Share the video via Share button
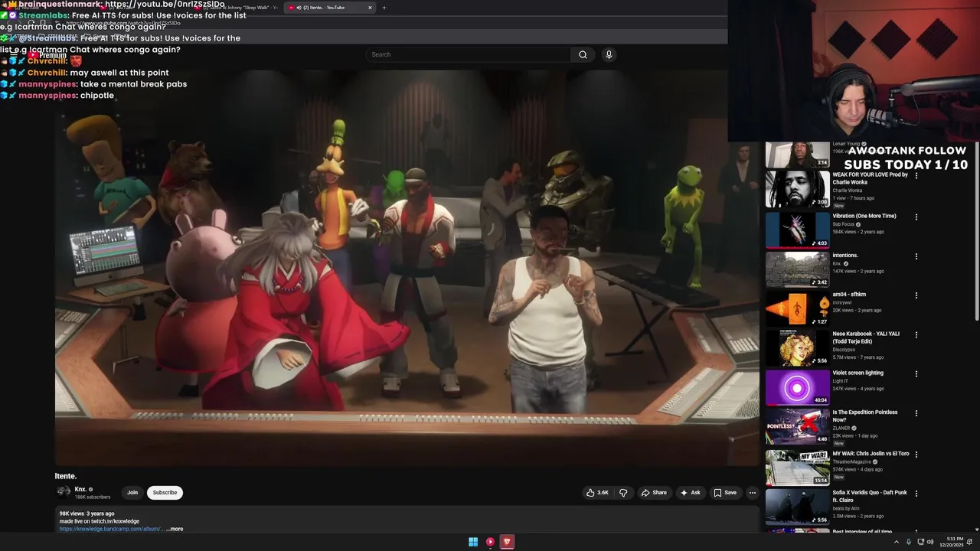 click(654, 493)
